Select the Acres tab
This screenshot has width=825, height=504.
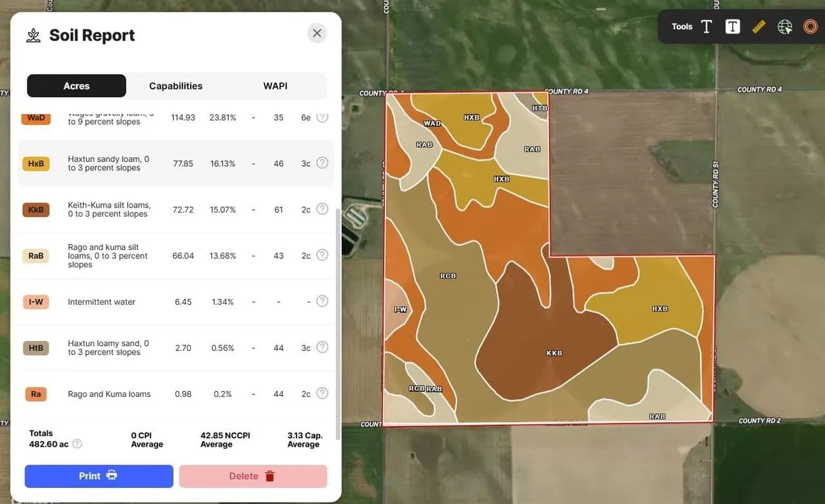point(76,86)
